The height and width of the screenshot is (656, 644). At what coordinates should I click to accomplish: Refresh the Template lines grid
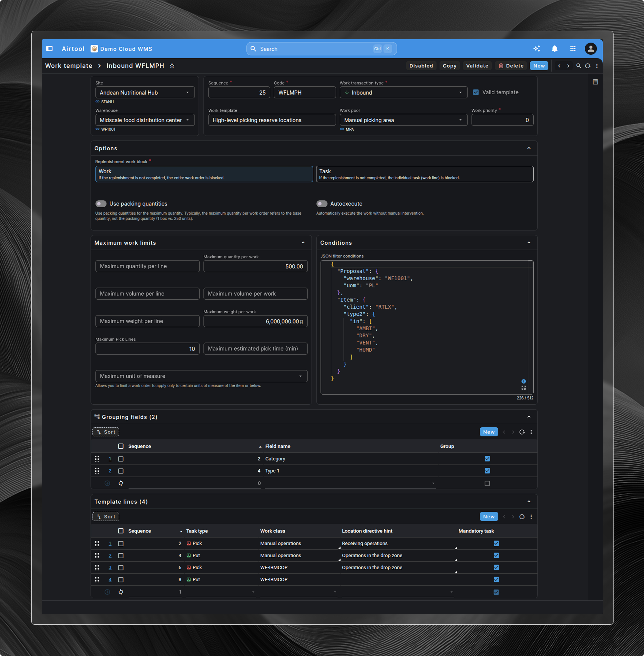522,516
